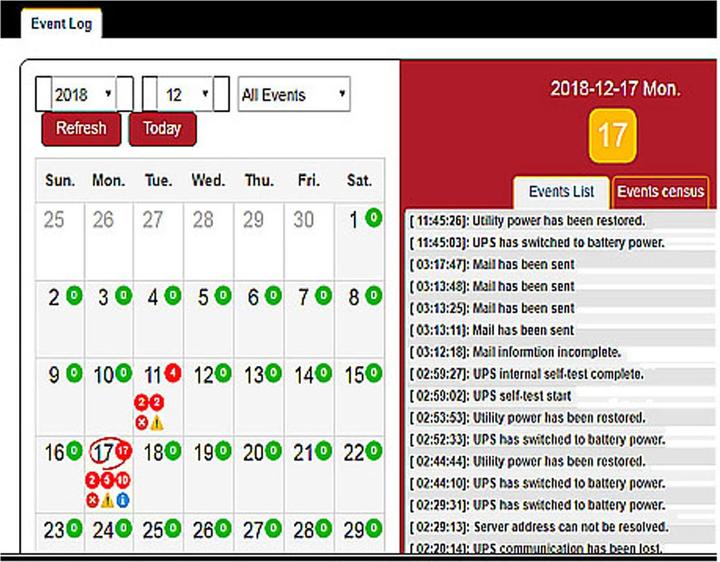Click green zero-event badge on December 1
720x562 pixels.
[372, 219]
